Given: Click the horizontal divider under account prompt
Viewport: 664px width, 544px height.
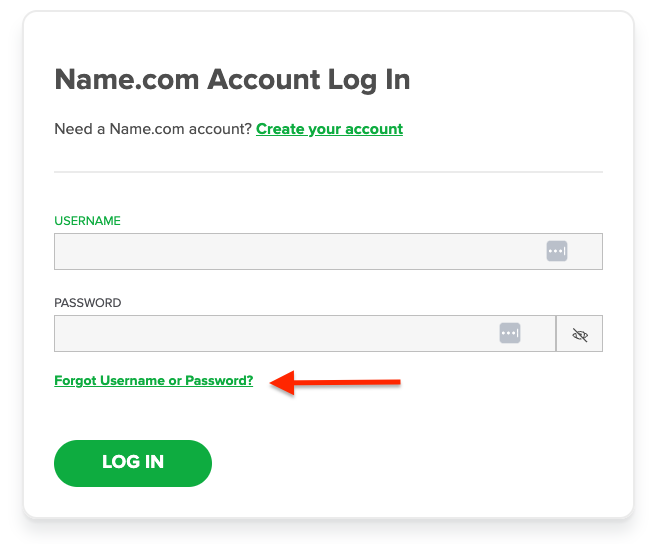Looking at the screenshot, I should coord(328,172).
